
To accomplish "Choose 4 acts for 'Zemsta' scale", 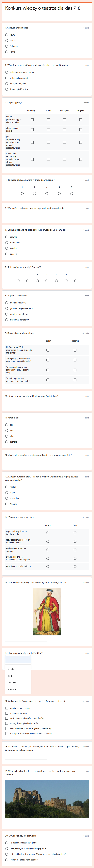I will [47, 281].
